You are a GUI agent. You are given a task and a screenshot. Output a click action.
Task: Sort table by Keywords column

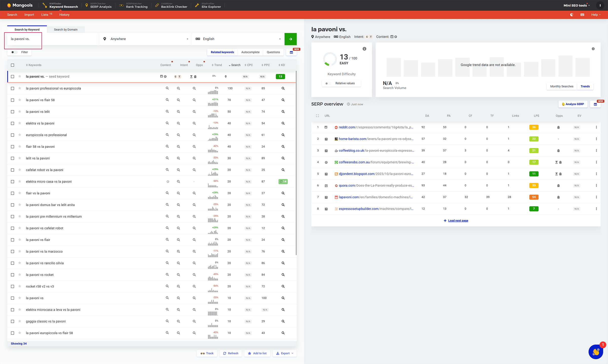tap(34, 65)
